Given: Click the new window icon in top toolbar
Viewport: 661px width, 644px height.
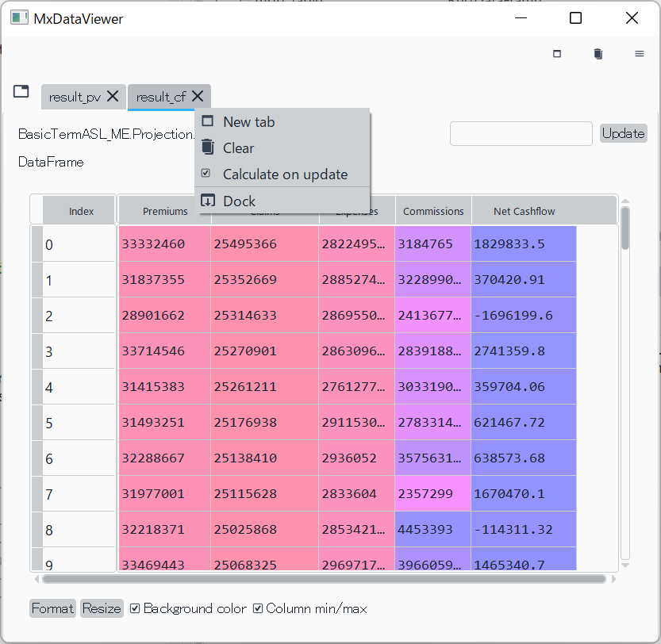Looking at the screenshot, I should [557, 54].
